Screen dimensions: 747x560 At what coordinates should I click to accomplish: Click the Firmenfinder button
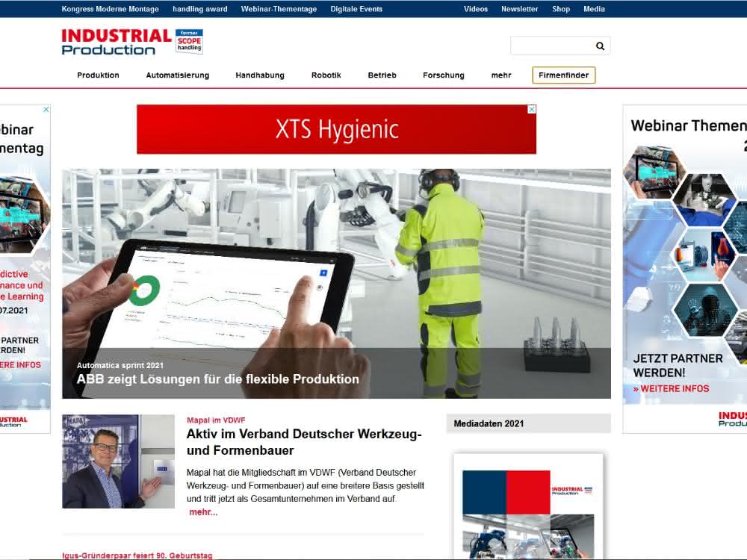(563, 75)
